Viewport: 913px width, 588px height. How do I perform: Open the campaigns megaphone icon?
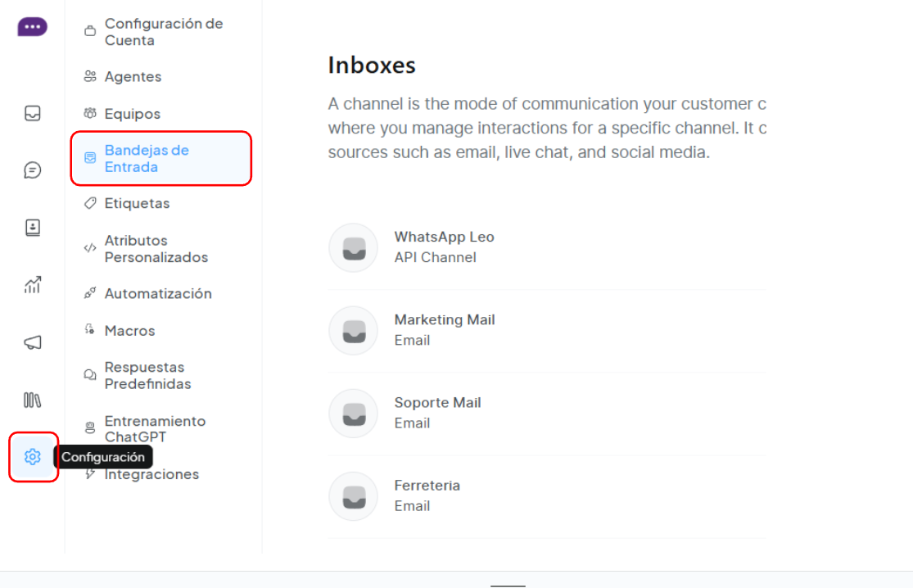(33, 342)
